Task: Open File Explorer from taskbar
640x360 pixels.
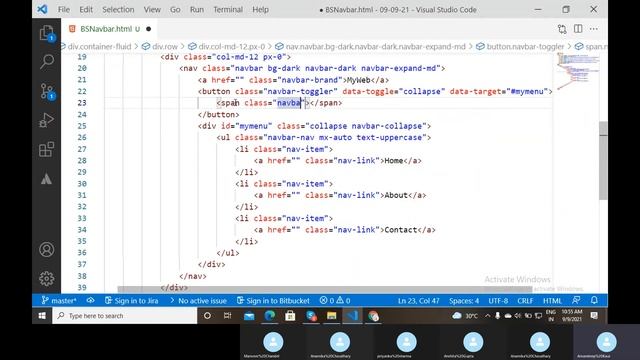Action: [331, 316]
